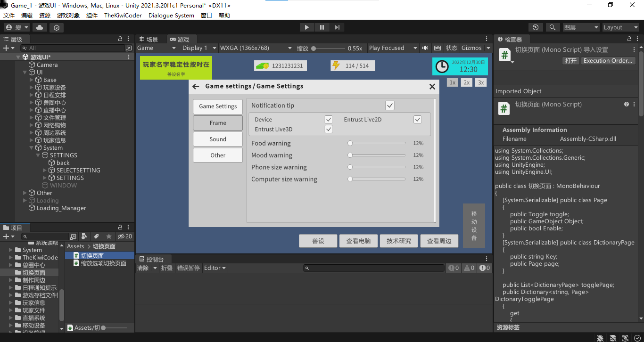Toggle hidden packages count icon showing 20
Image resolution: width=644 pixels, height=342 pixels.
[x=125, y=236]
